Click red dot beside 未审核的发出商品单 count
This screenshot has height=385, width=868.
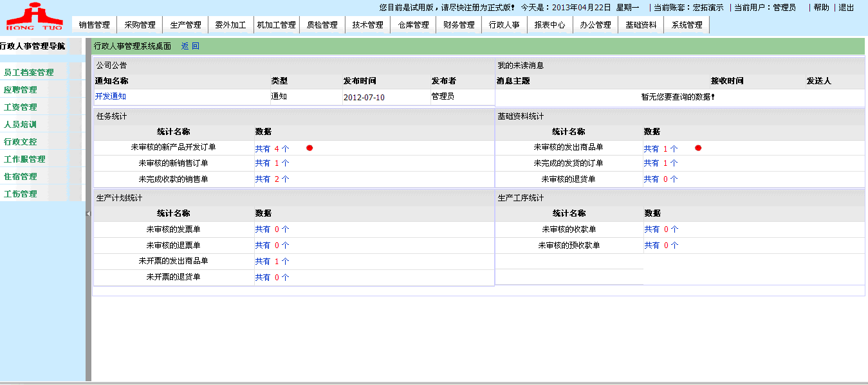coord(698,148)
